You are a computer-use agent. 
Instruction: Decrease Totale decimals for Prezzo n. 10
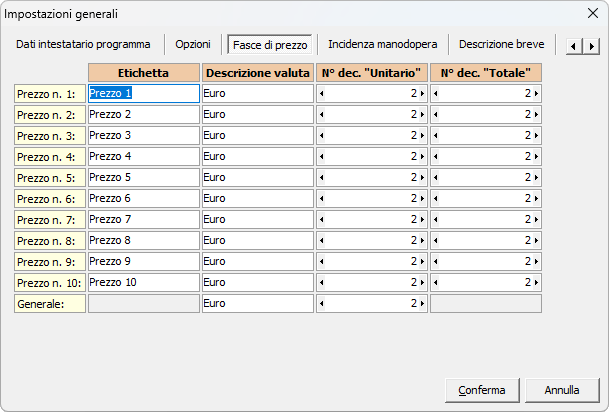[436, 282]
